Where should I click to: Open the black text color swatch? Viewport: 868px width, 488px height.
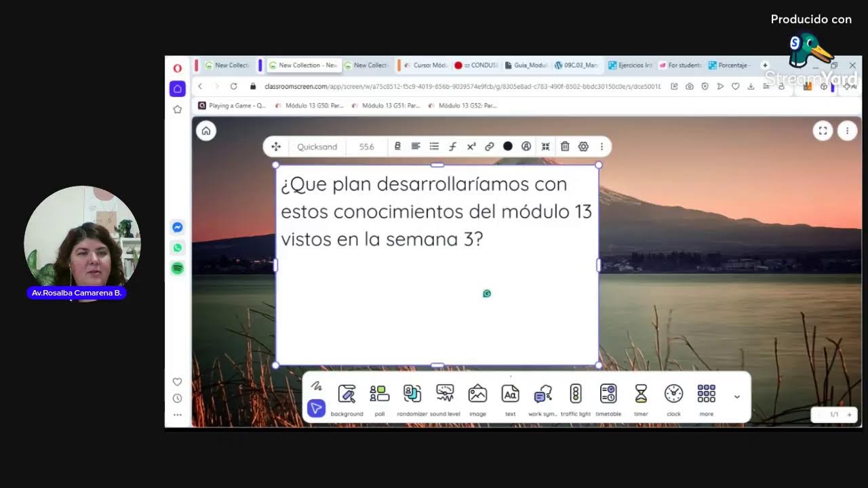pos(507,146)
